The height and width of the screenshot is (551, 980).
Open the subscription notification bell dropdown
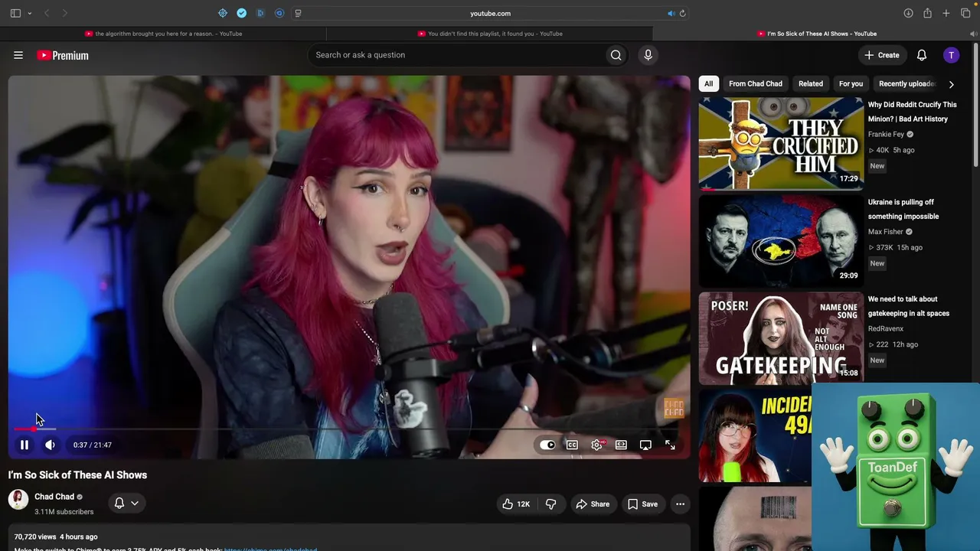pyautogui.click(x=126, y=503)
